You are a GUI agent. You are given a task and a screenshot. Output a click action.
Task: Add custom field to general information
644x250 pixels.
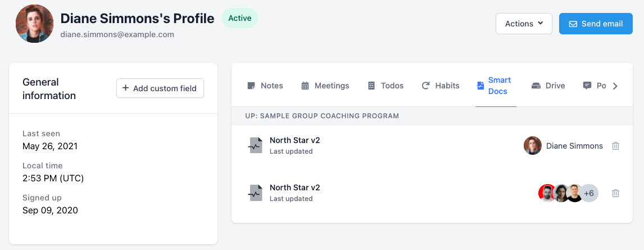(160, 88)
